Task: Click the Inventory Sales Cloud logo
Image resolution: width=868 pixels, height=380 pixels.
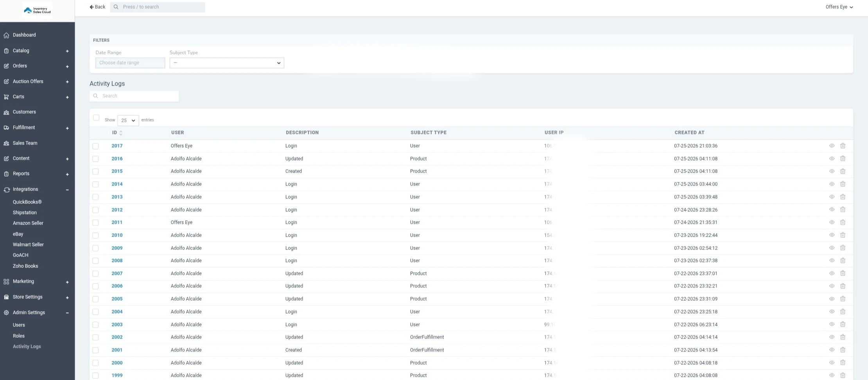Action: (x=37, y=11)
